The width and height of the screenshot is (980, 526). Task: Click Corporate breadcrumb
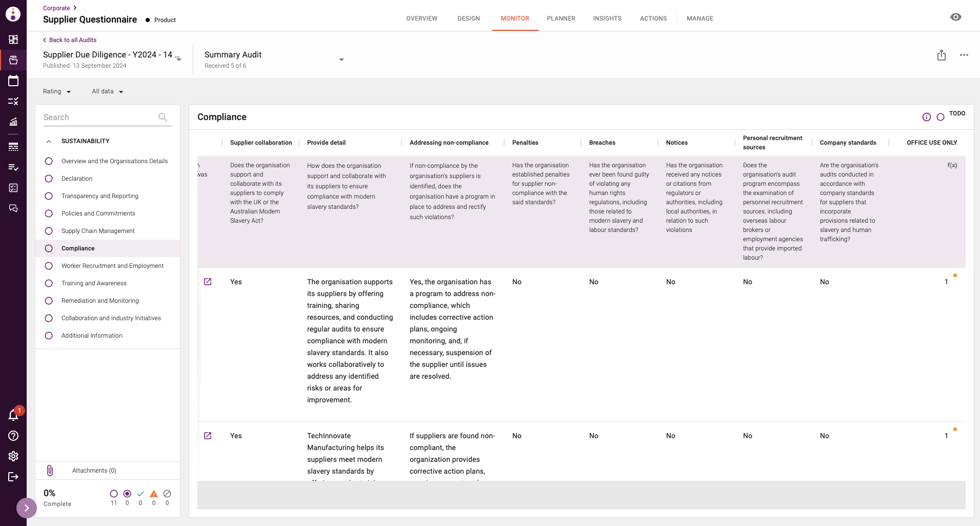click(x=56, y=8)
